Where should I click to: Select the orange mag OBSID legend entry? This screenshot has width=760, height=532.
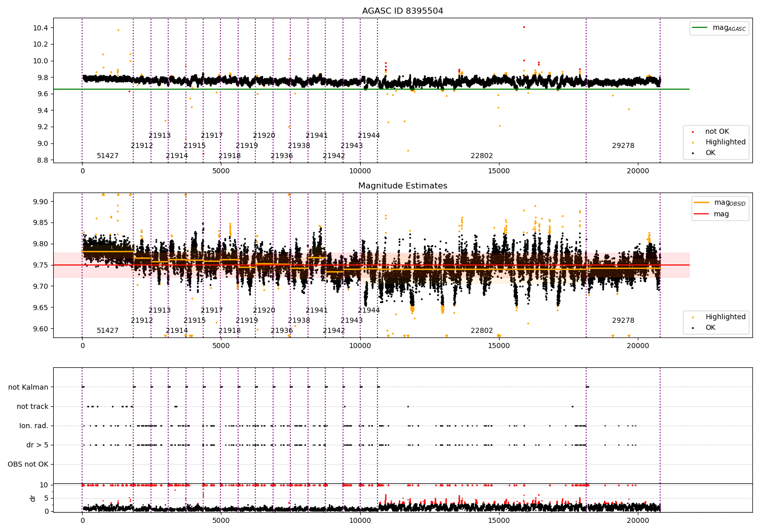pos(719,203)
